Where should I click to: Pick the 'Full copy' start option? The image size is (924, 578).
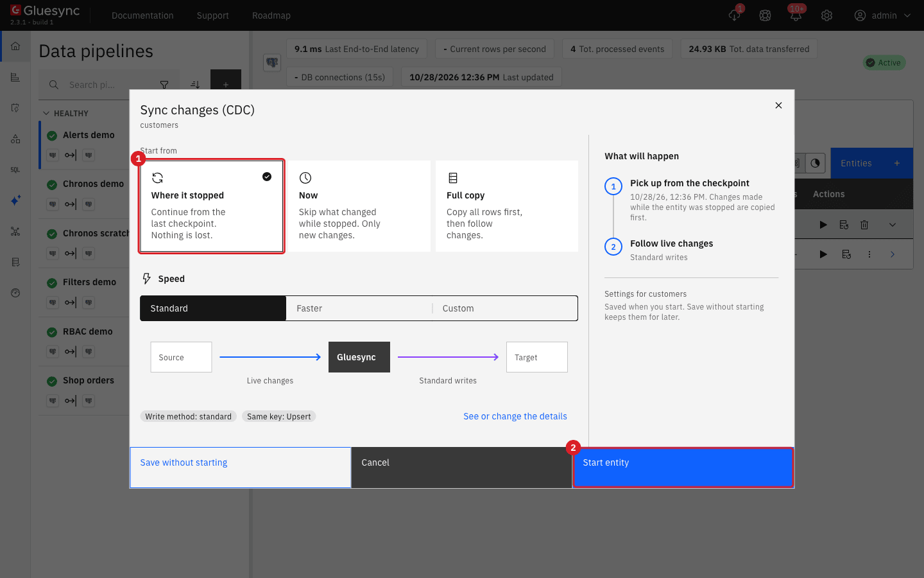tap(507, 206)
